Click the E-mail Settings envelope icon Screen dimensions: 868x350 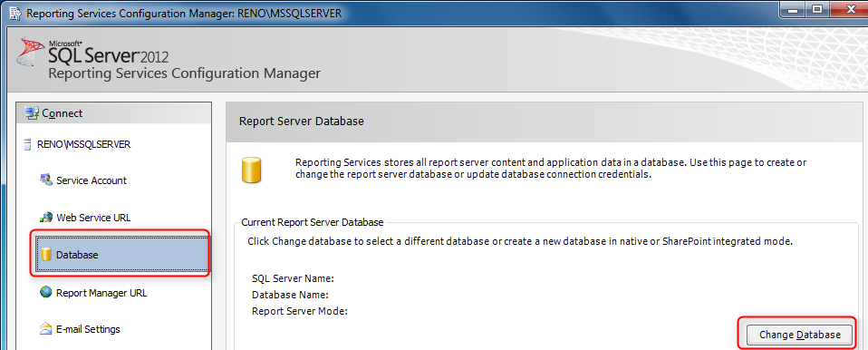tap(46, 329)
